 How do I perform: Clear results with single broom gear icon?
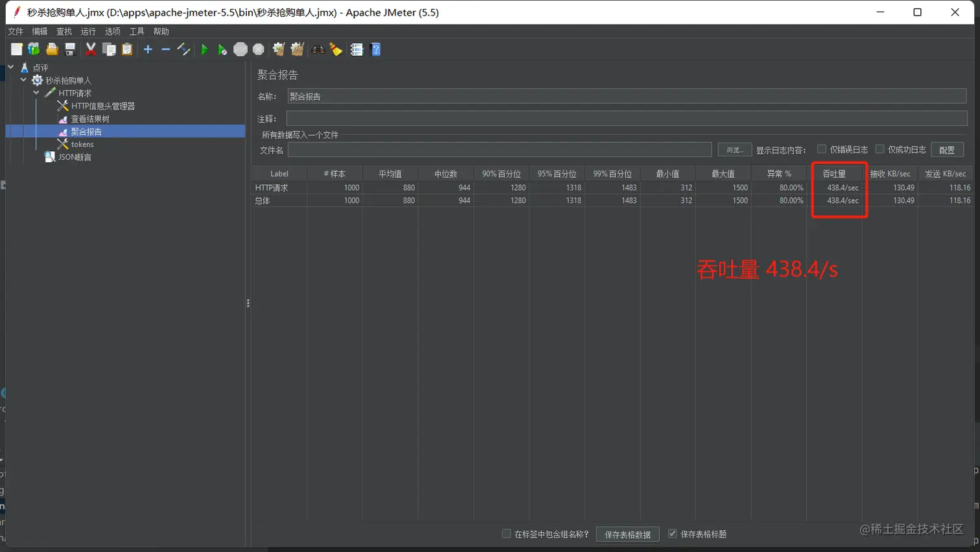279,49
